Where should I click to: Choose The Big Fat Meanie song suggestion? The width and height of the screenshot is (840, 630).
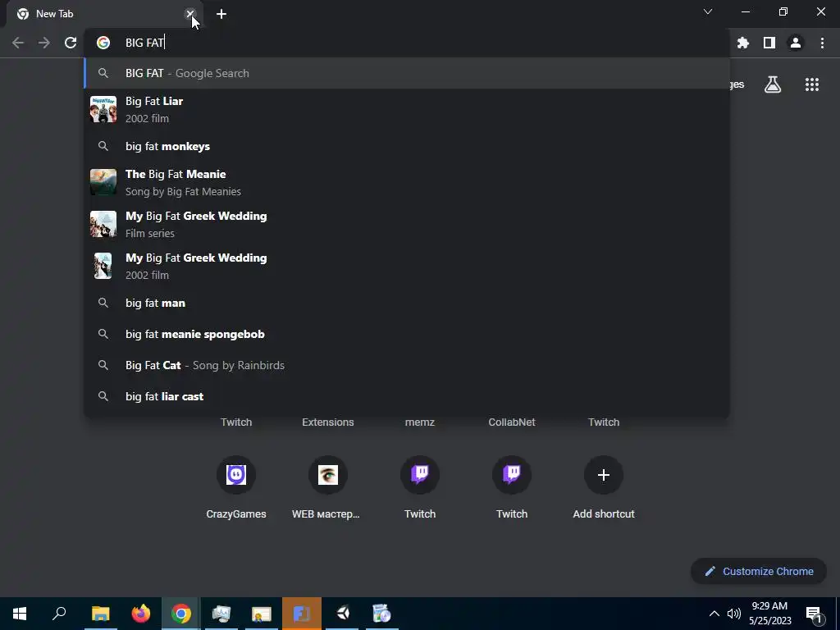(407, 183)
